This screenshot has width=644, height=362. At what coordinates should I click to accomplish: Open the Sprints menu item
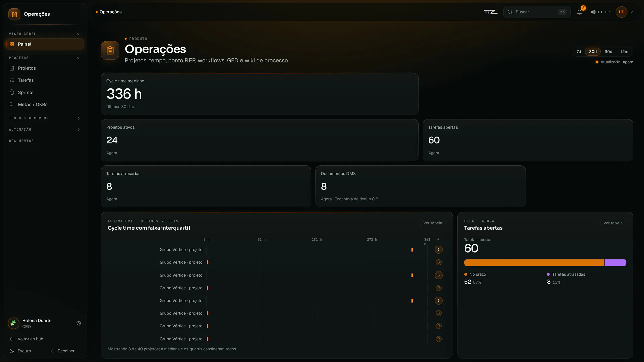click(x=45, y=92)
